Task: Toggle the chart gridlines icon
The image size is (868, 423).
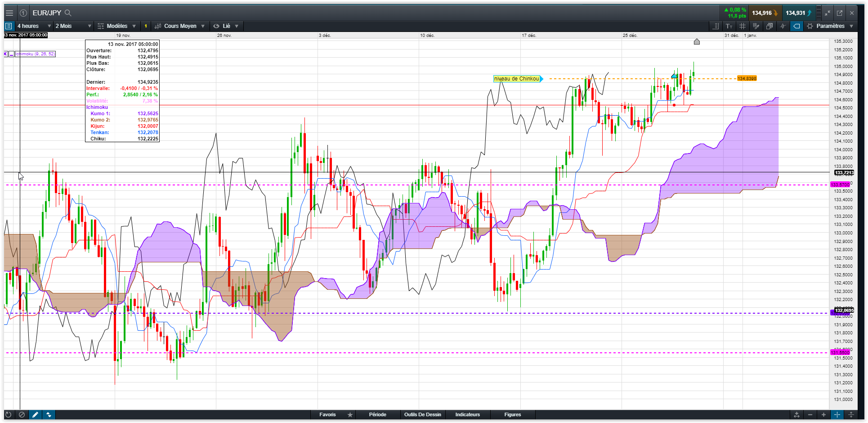Action: coord(743,26)
